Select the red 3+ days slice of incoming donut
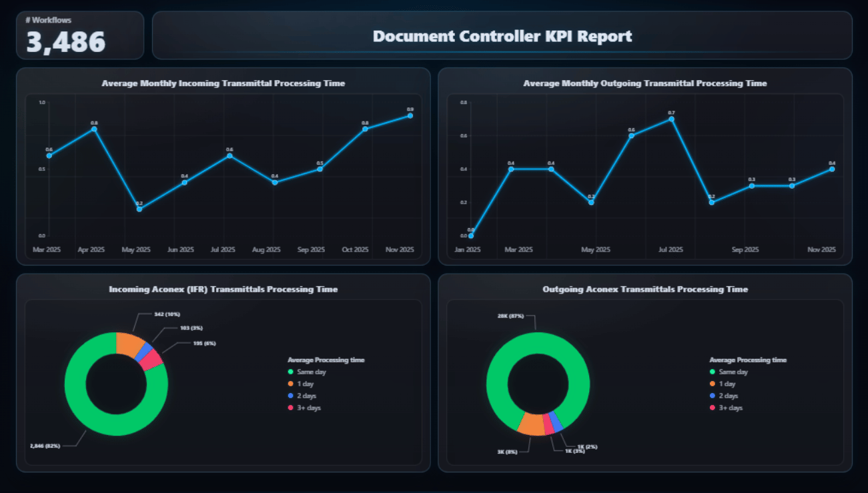 tap(153, 360)
